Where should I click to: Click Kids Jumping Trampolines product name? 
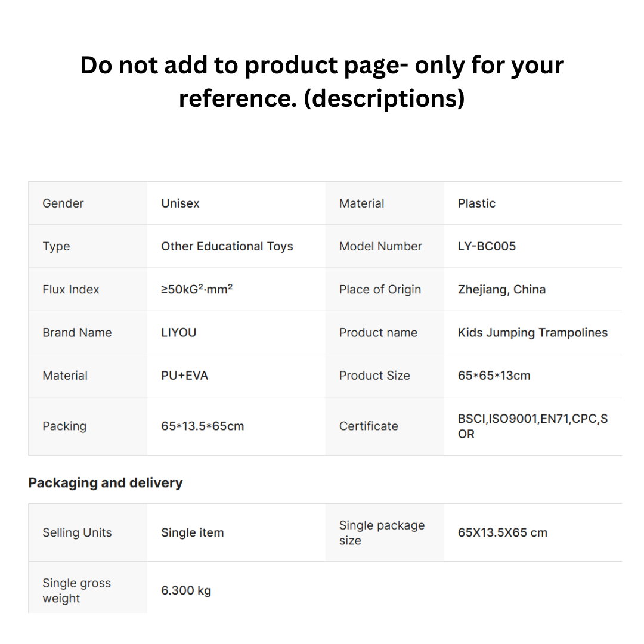click(532, 333)
